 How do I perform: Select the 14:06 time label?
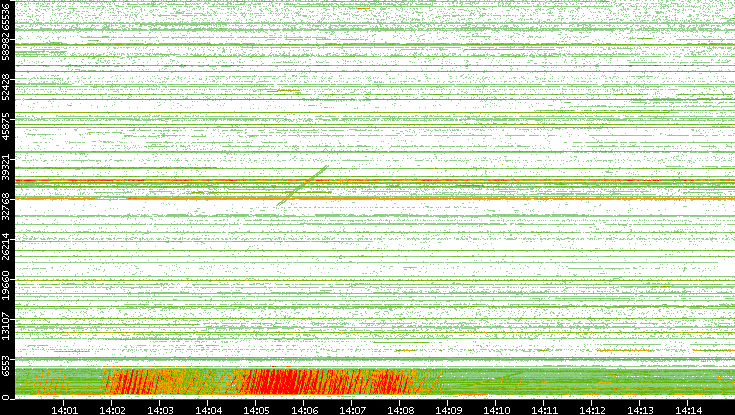click(x=305, y=409)
